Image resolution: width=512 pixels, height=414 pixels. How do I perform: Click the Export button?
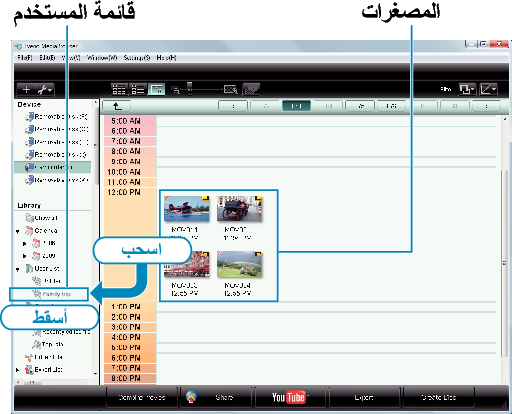point(364,397)
